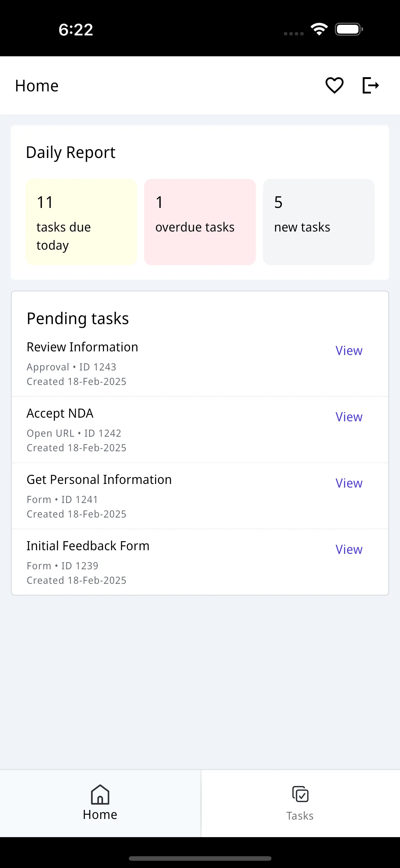The height and width of the screenshot is (868, 400).
Task: Select the Home tab label
Action: tap(100, 815)
